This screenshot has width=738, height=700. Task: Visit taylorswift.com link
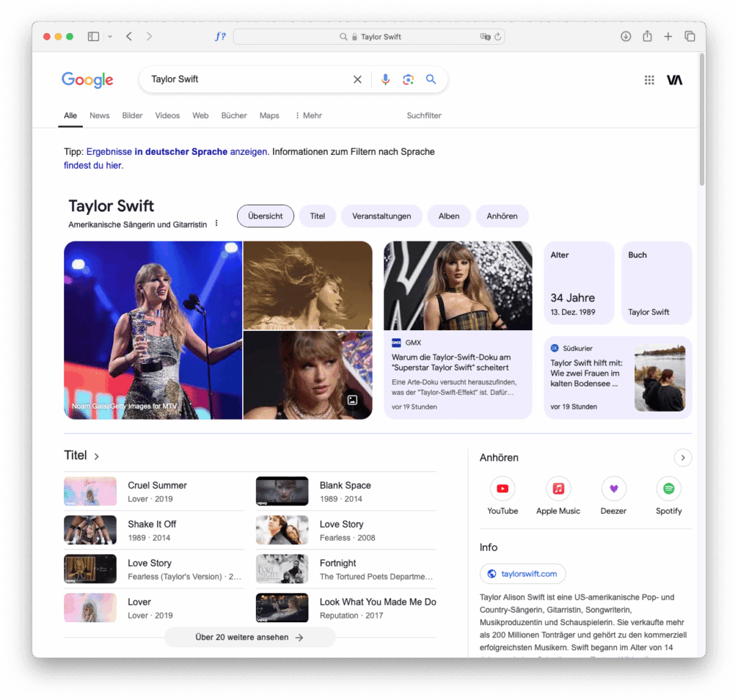[523, 574]
